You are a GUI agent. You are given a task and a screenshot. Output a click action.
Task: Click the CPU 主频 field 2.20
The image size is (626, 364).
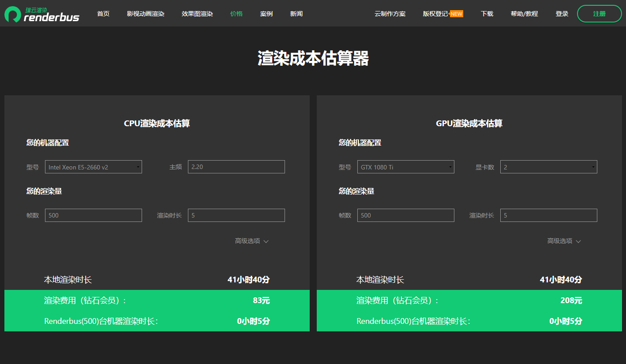click(236, 167)
